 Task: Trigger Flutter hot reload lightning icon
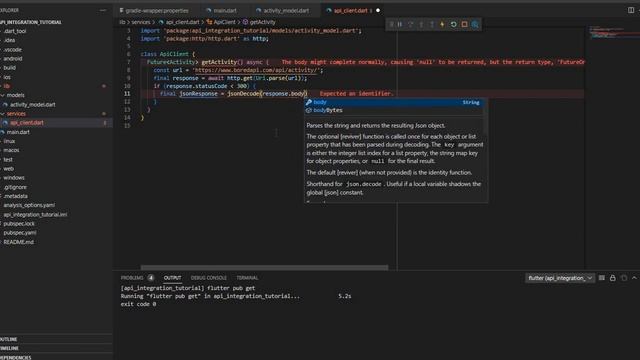point(442,24)
